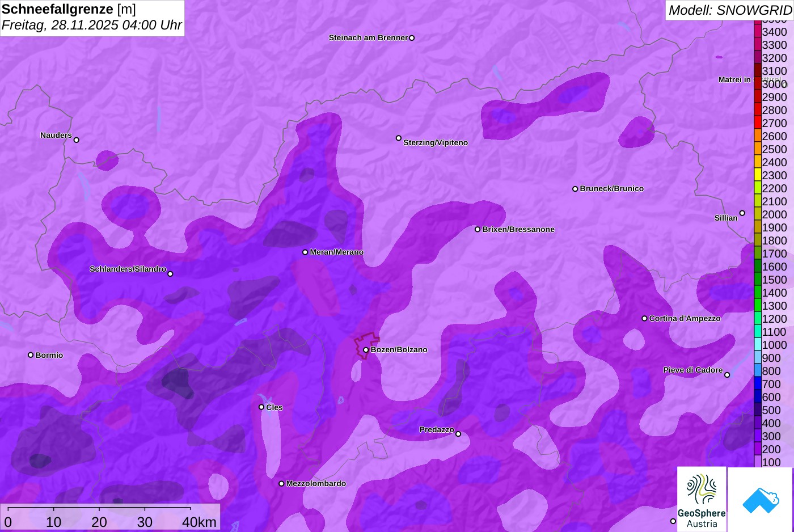Click the Cortina d'Ampezzo text label
Screen dimensions: 794x532
685,319
